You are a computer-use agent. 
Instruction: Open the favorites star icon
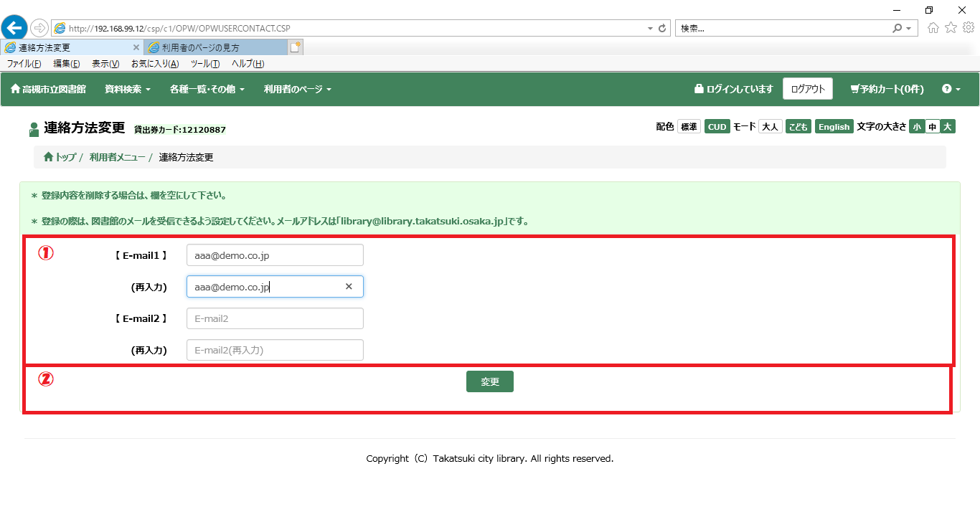tap(951, 28)
